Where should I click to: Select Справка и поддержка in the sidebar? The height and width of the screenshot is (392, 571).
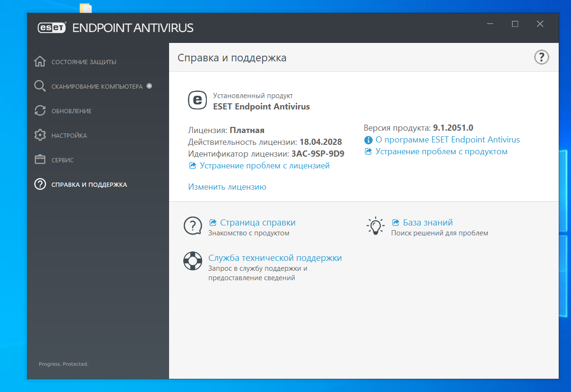89,184
